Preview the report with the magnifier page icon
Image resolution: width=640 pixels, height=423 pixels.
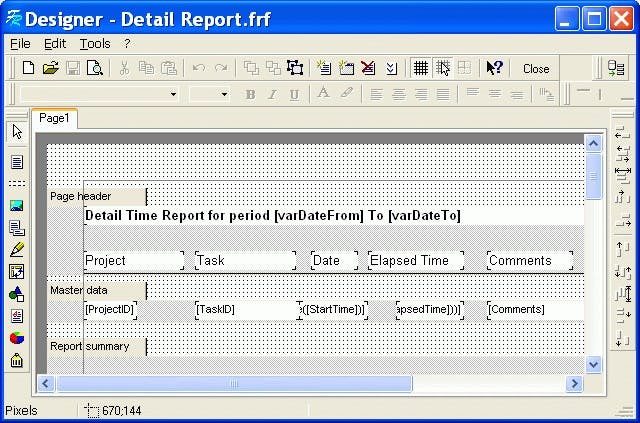pos(95,68)
